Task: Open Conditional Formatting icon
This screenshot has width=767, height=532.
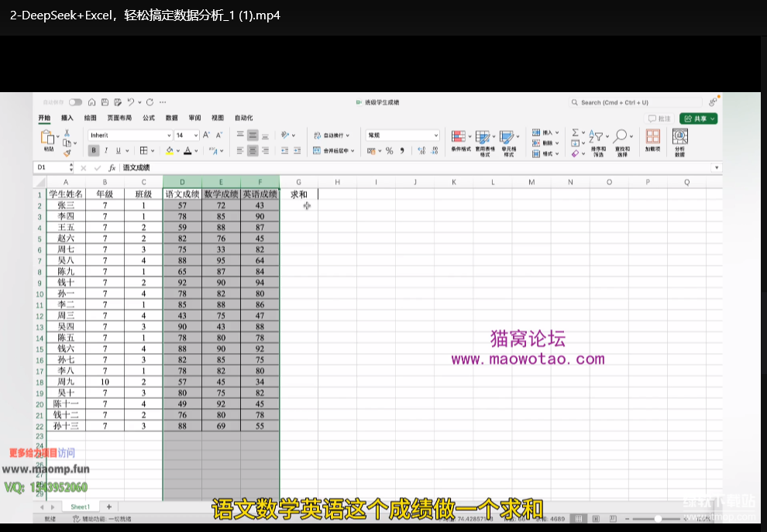Action: coord(460,138)
